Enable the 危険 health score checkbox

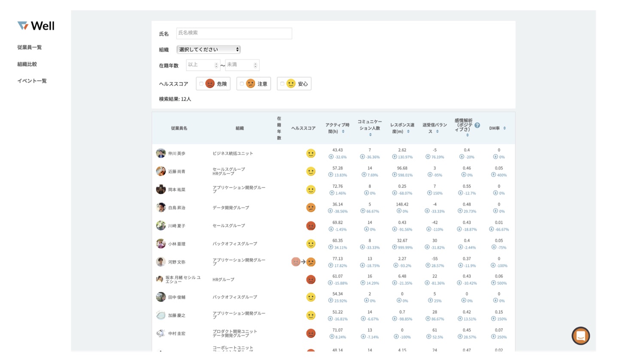tap(201, 84)
